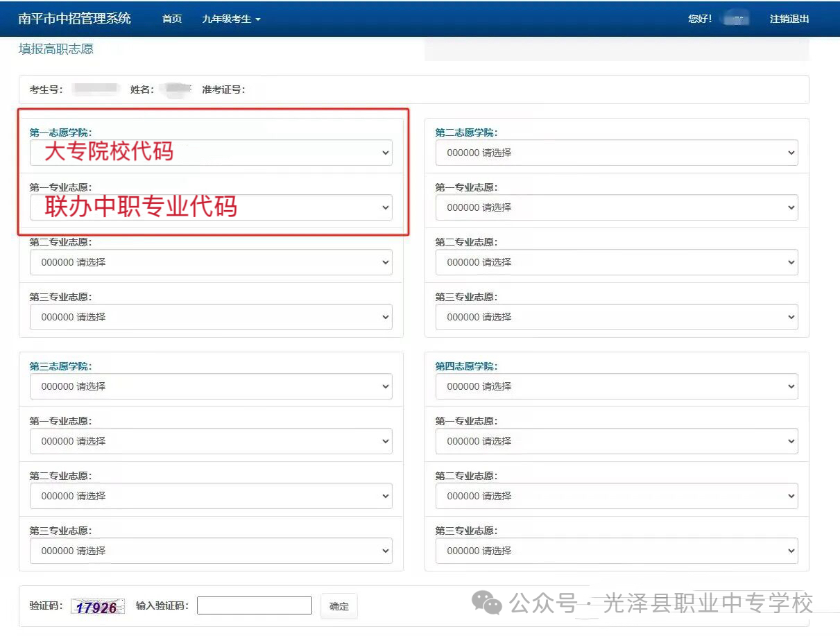The height and width of the screenshot is (636, 840).
Task: Click the 填报高职志愿 page heading
Action: [56, 49]
